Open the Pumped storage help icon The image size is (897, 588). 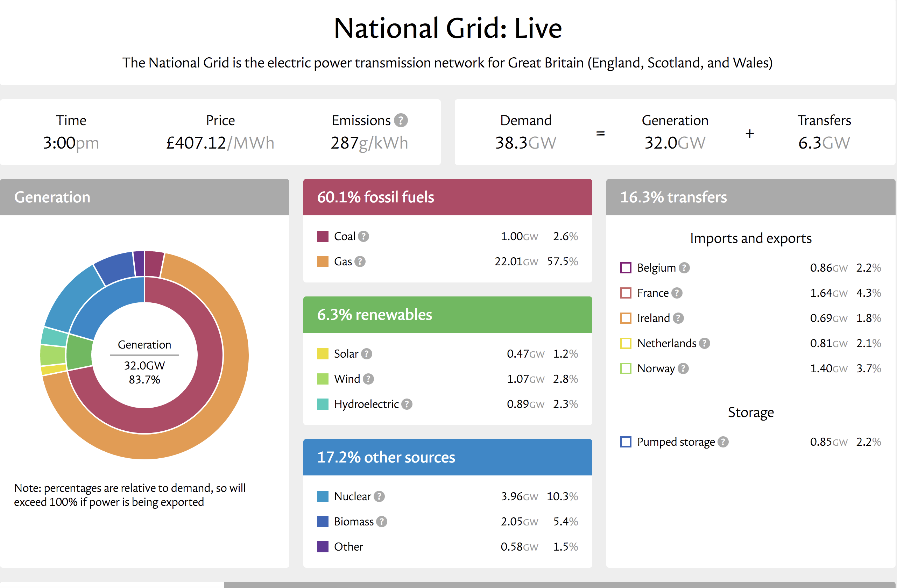coord(723,442)
